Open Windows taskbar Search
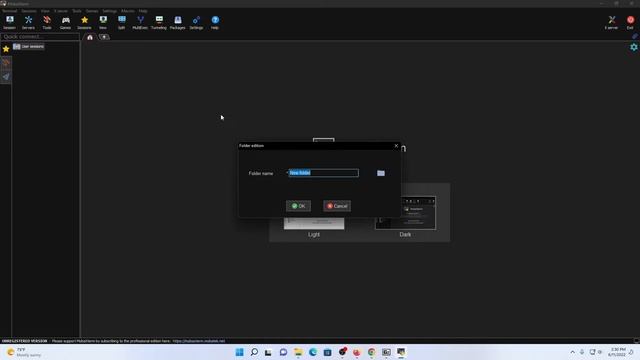 pos(254,352)
